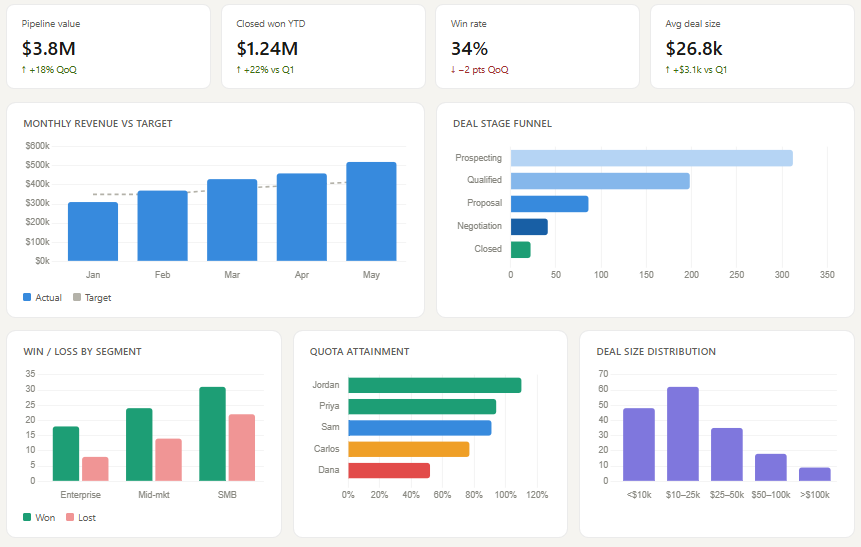The height and width of the screenshot is (547, 861).
Task: Click Sam's blue quota bar
Action: pyautogui.click(x=420, y=428)
